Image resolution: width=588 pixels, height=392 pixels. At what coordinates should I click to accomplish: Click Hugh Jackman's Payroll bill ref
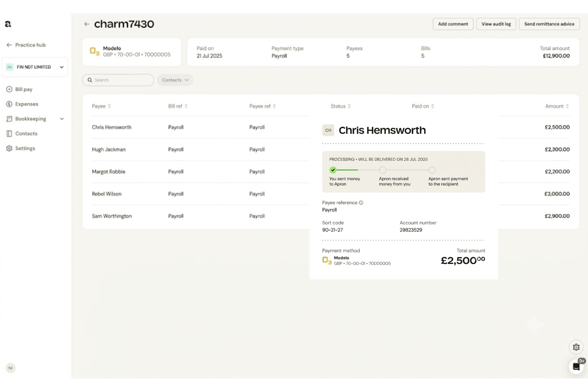176,149
